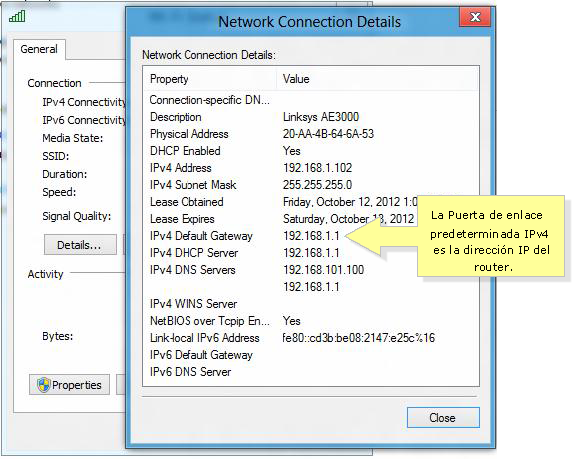The image size is (574, 459).
Task: Select the DHCP Enabled row
Action: 310,151
